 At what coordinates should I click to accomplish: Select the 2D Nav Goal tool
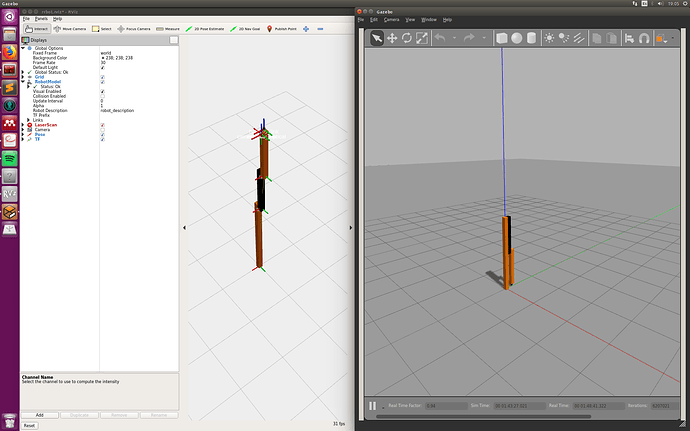(245, 29)
